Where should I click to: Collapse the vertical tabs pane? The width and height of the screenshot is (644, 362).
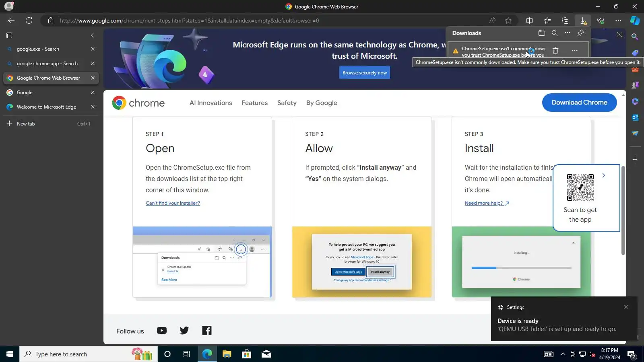pos(92,35)
